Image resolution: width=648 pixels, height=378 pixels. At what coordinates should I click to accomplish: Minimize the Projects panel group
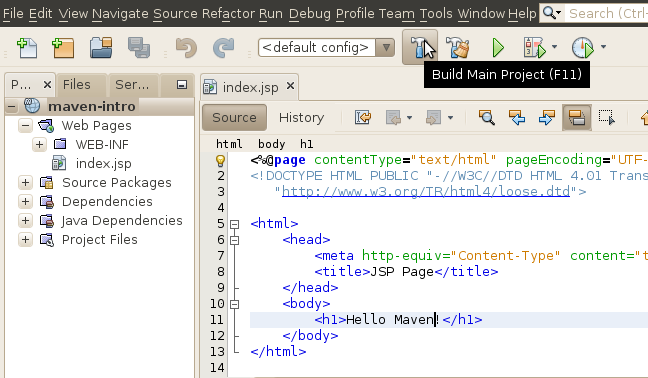[x=182, y=85]
